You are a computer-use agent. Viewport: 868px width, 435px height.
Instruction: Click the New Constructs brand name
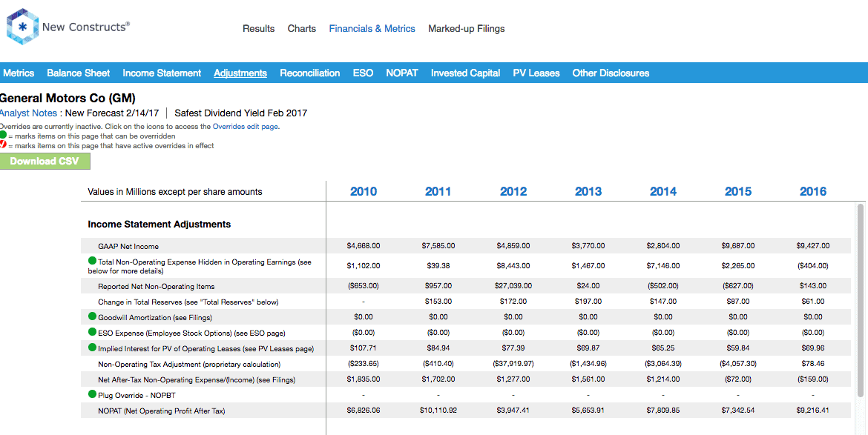coord(86,27)
